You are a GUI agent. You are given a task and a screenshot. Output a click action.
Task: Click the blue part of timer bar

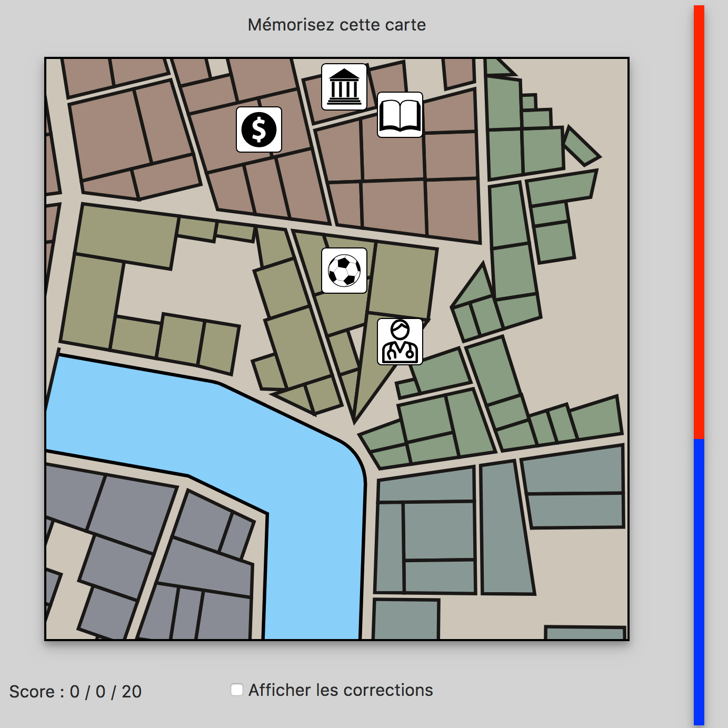(699, 582)
